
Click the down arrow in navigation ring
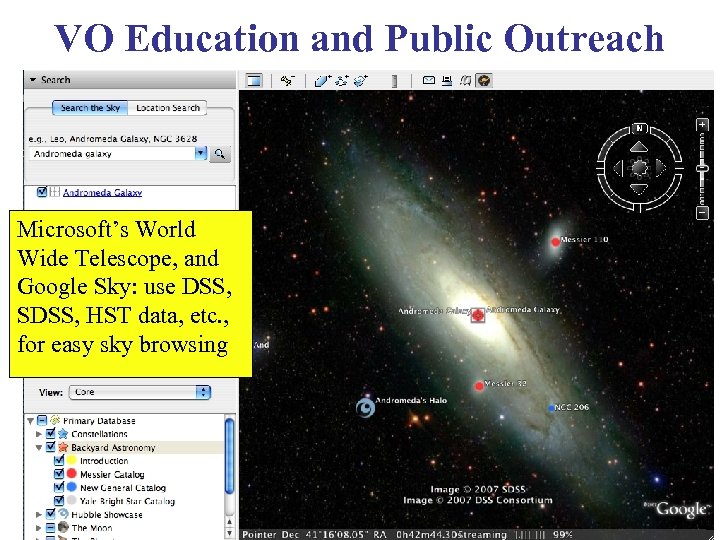coord(639,188)
